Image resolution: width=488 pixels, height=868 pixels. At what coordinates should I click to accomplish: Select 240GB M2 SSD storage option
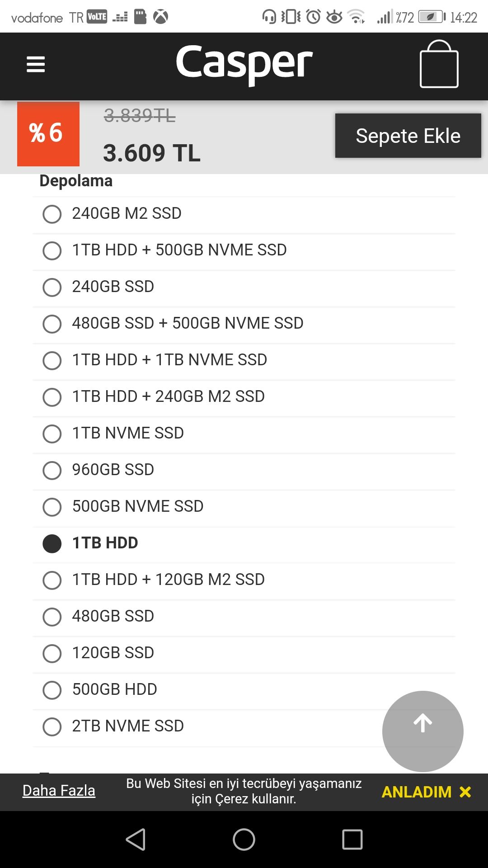tap(52, 214)
